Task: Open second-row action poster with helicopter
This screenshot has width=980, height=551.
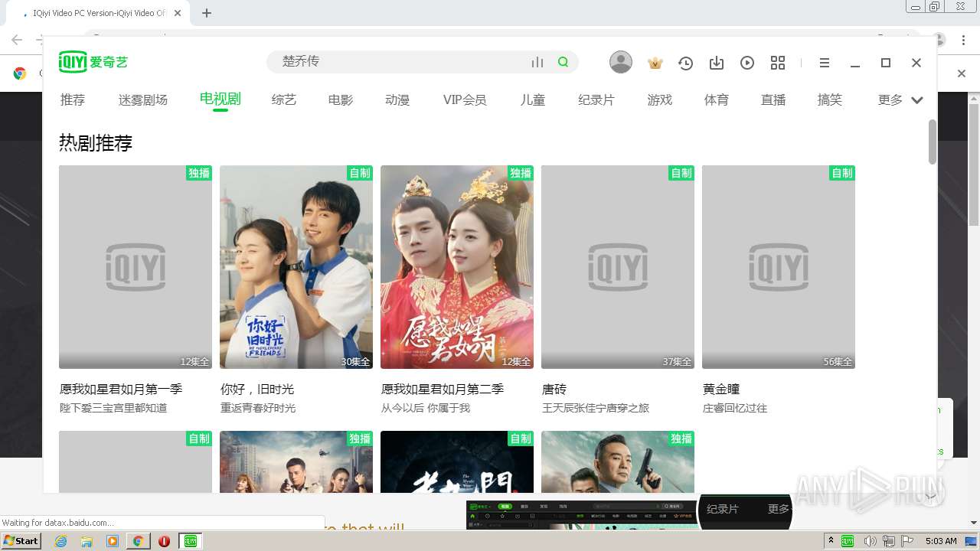Action: [x=296, y=461]
